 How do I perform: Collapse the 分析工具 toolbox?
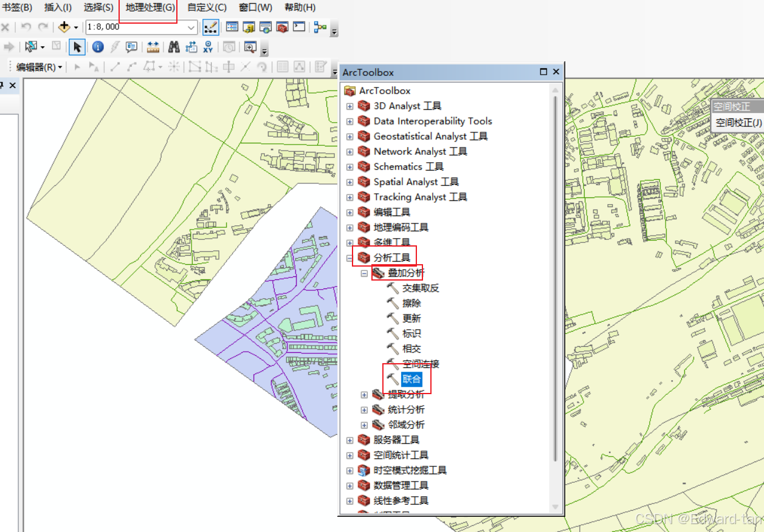[x=350, y=258]
